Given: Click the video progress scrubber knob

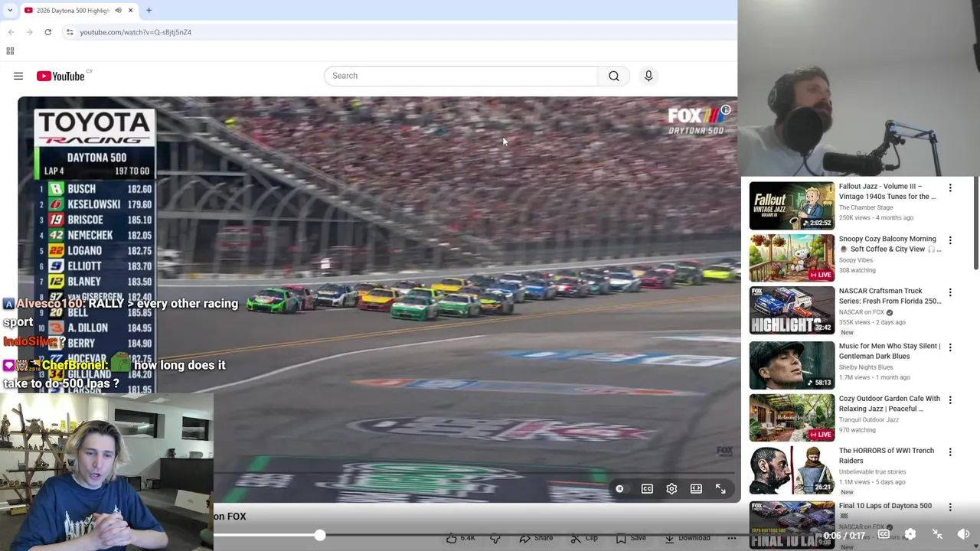Looking at the screenshot, I should click(x=319, y=536).
